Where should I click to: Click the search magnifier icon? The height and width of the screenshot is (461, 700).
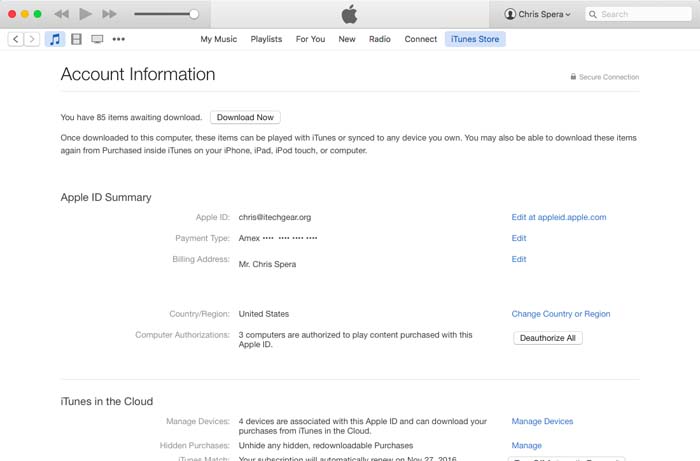592,14
